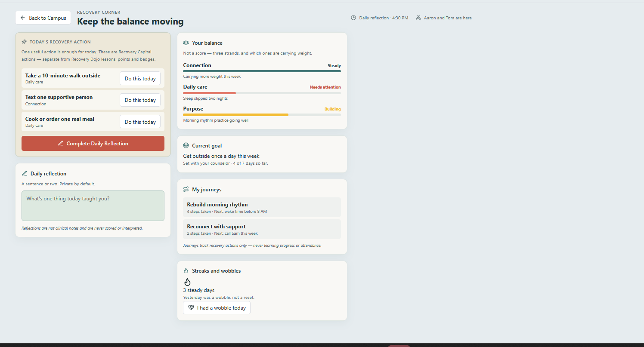Image resolution: width=644 pixels, height=347 pixels.
Task: Click the sparkles icon beside Today's Recovery Action
Action: 24,42
